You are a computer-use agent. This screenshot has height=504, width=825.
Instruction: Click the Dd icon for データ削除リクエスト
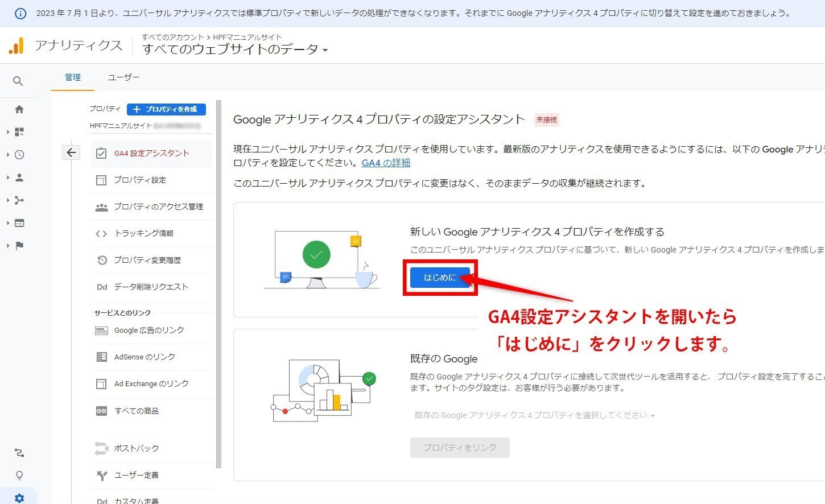[101, 287]
